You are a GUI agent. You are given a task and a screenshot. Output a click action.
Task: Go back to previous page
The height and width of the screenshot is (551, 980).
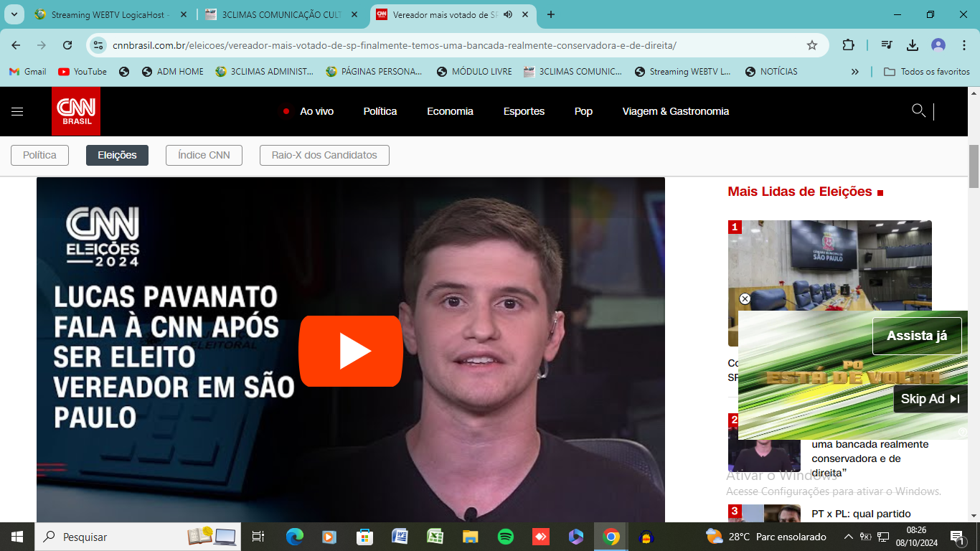(16, 45)
